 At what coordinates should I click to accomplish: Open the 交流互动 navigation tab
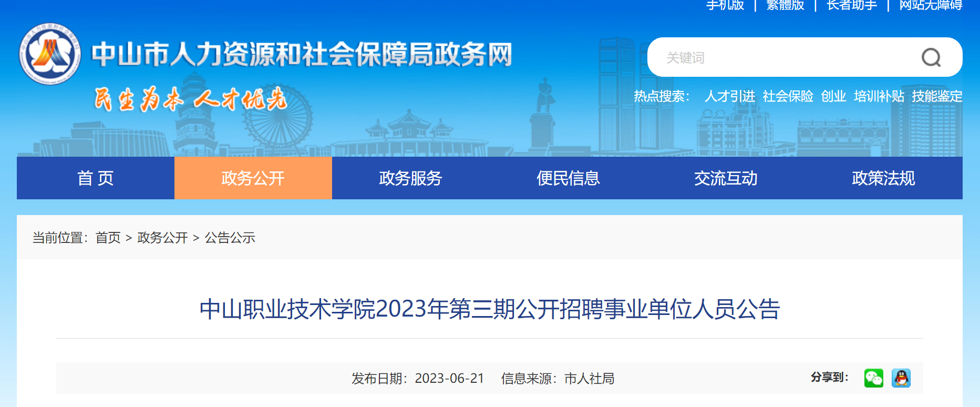coord(726,178)
